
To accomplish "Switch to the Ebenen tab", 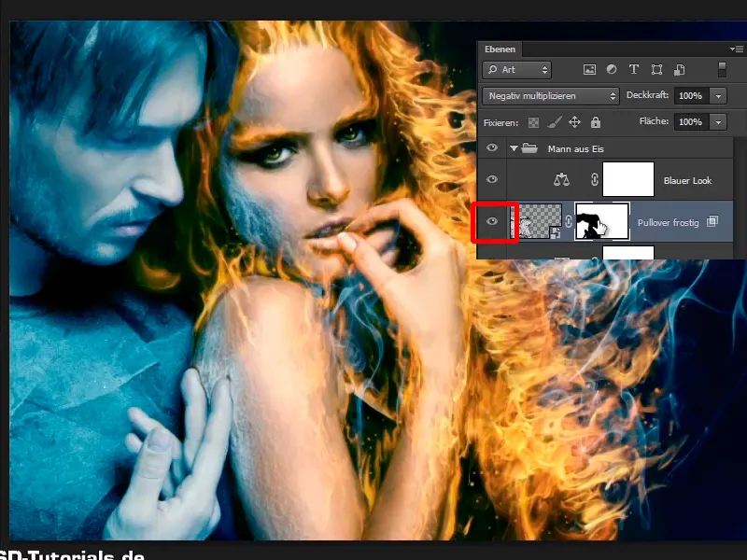I will tap(500, 49).
